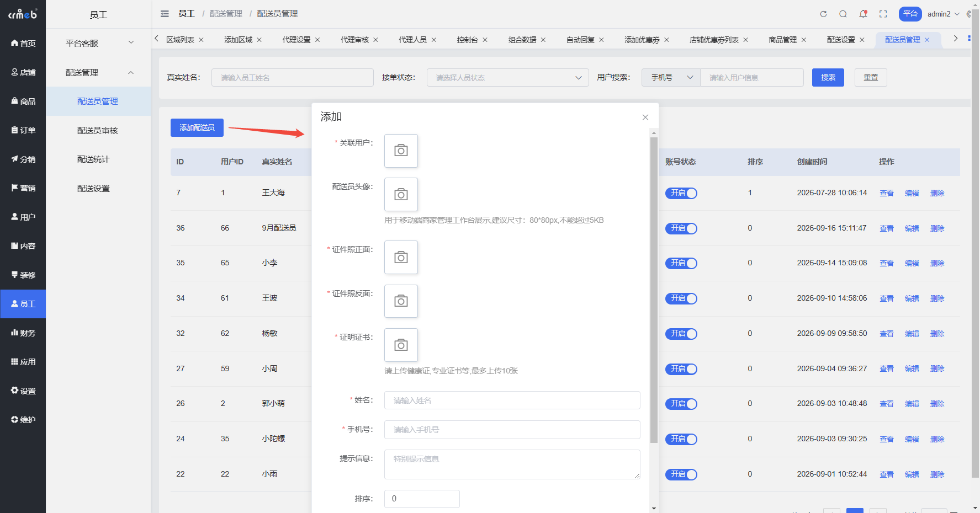Screen dimensions: 980x513
Task: Open 配送统计 menu item
Action: point(98,159)
